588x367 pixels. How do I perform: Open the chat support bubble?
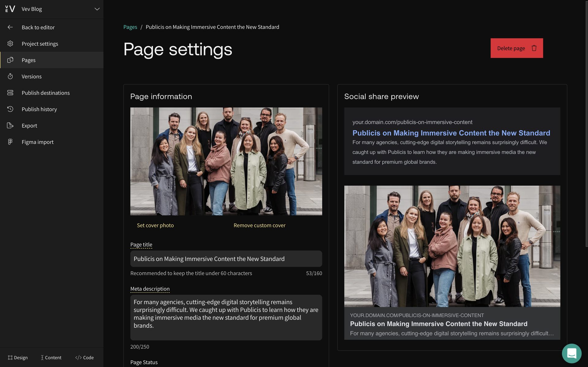pos(571,353)
